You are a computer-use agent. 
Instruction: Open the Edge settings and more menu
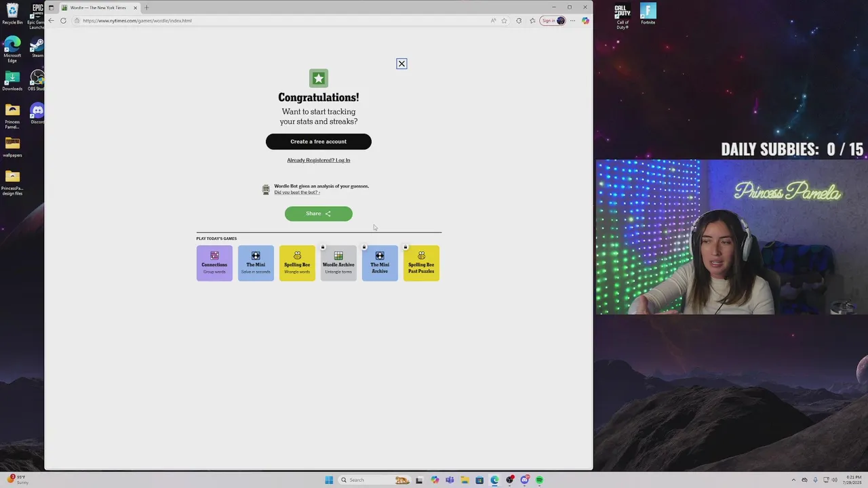click(572, 20)
